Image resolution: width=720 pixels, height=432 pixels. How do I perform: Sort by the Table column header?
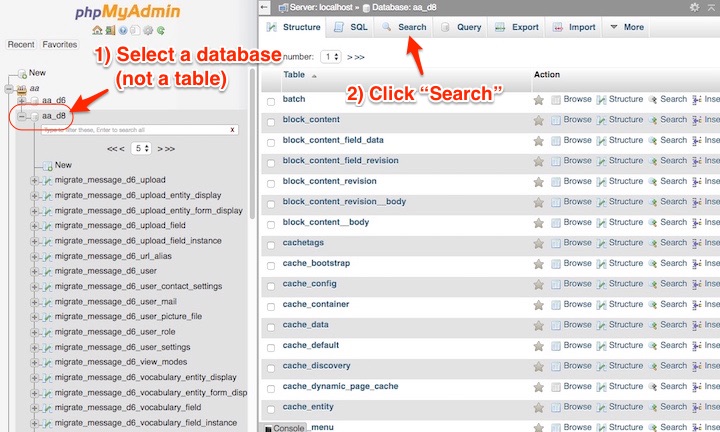click(x=294, y=74)
